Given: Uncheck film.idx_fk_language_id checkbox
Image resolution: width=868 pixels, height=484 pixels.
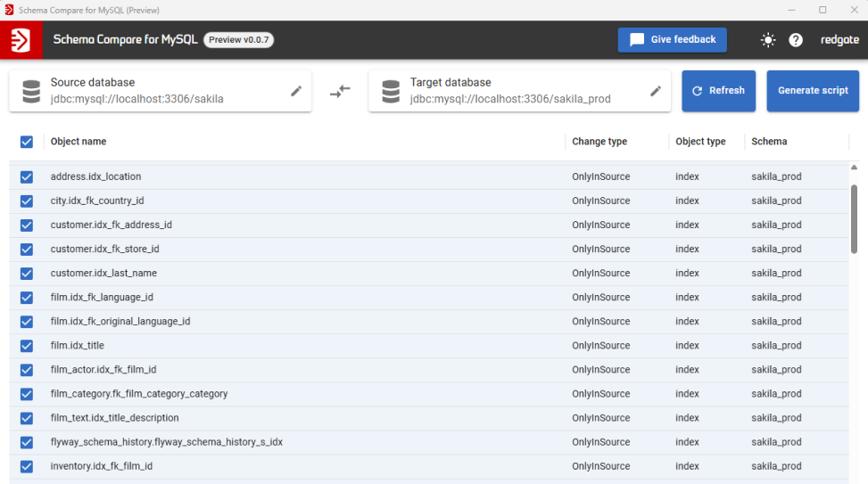Looking at the screenshot, I should pos(27,298).
